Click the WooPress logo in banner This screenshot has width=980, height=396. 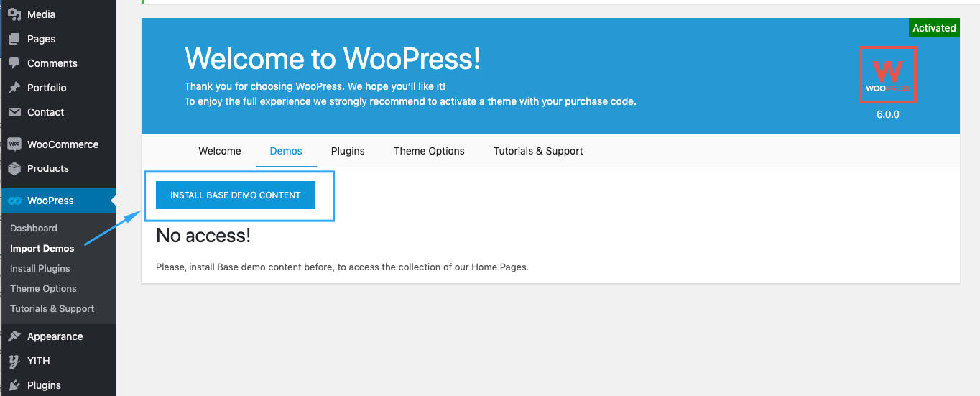pos(887,74)
